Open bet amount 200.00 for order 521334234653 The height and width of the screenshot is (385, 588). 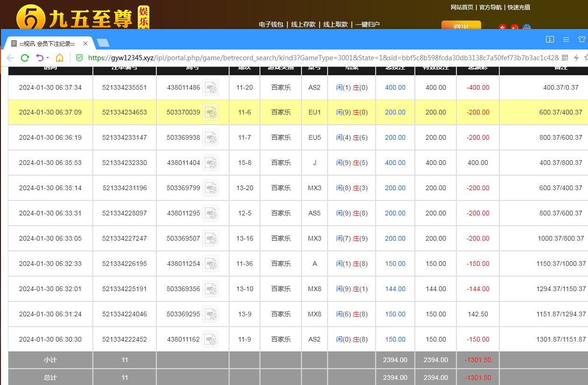coord(395,113)
